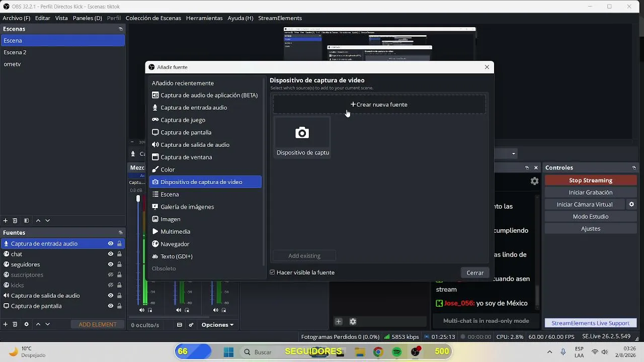Click the mixer volume slider handle
644x362 pixels.
pos(138,199)
